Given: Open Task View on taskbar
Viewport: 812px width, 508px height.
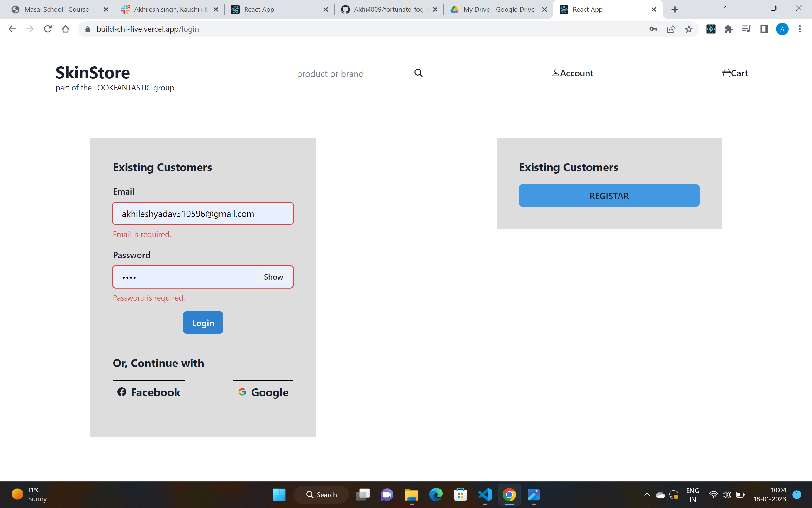Looking at the screenshot, I should coord(363,495).
